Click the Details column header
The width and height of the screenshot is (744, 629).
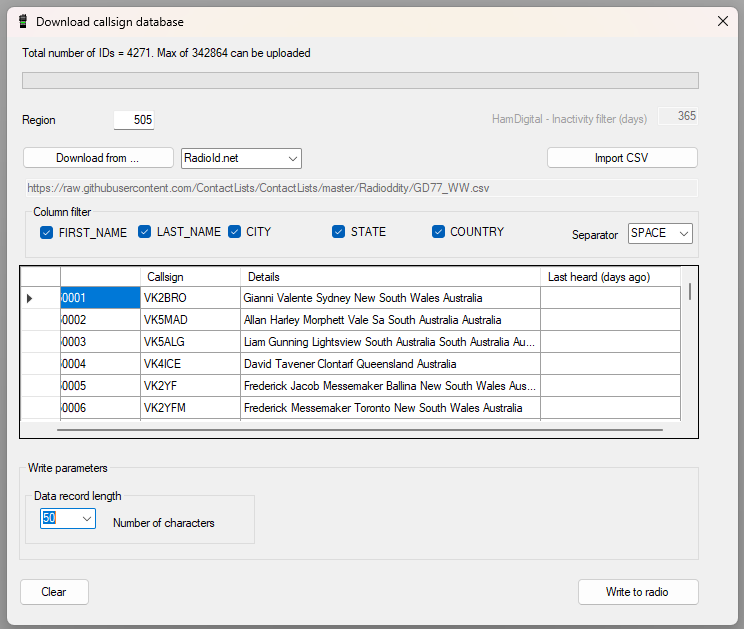(390, 277)
